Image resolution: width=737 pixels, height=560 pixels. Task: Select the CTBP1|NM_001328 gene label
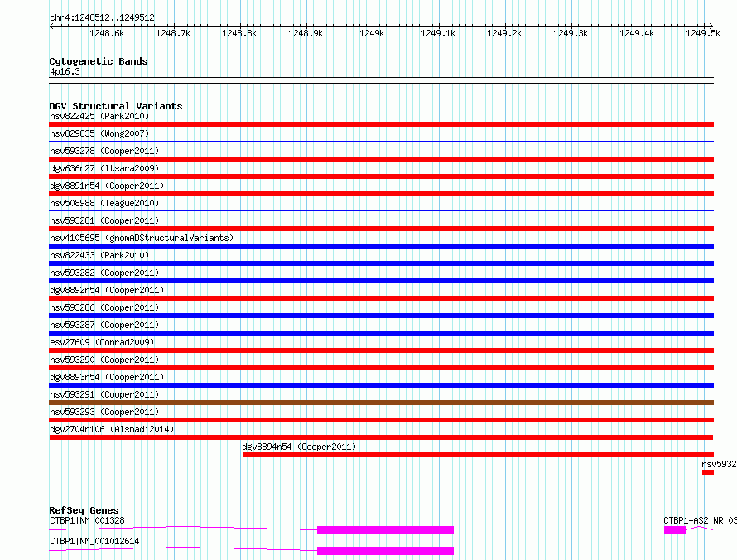coord(87,520)
